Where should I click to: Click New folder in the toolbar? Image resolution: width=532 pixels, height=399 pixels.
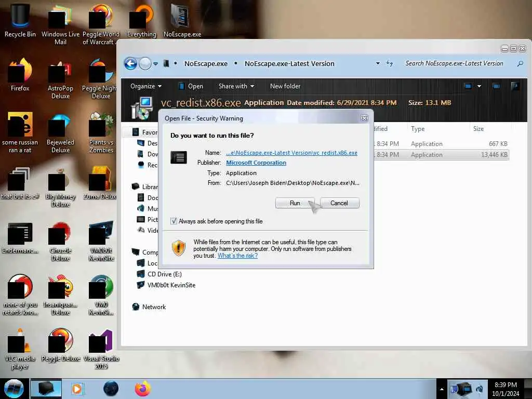[285, 86]
